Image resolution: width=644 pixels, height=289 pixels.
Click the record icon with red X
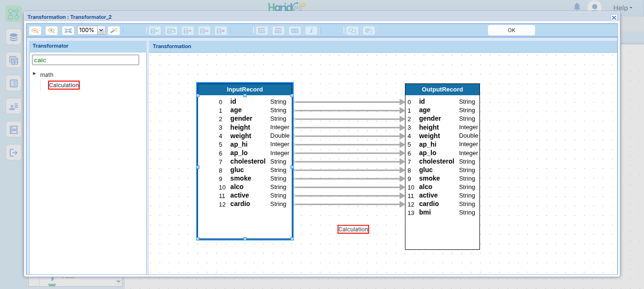coord(221,31)
